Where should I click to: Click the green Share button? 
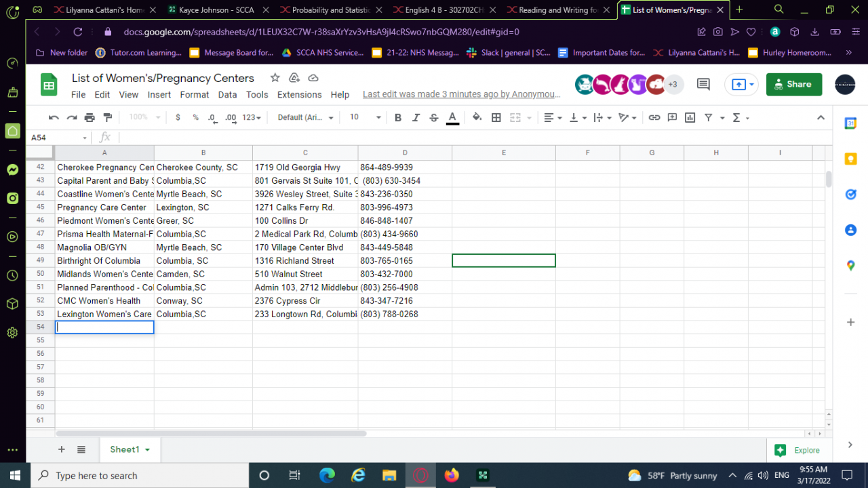pyautogui.click(x=793, y=84)
